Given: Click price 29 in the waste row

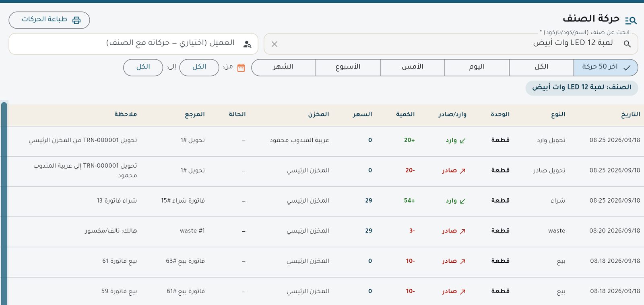Looking at the screenshot, I should click(x=369, y=231).
